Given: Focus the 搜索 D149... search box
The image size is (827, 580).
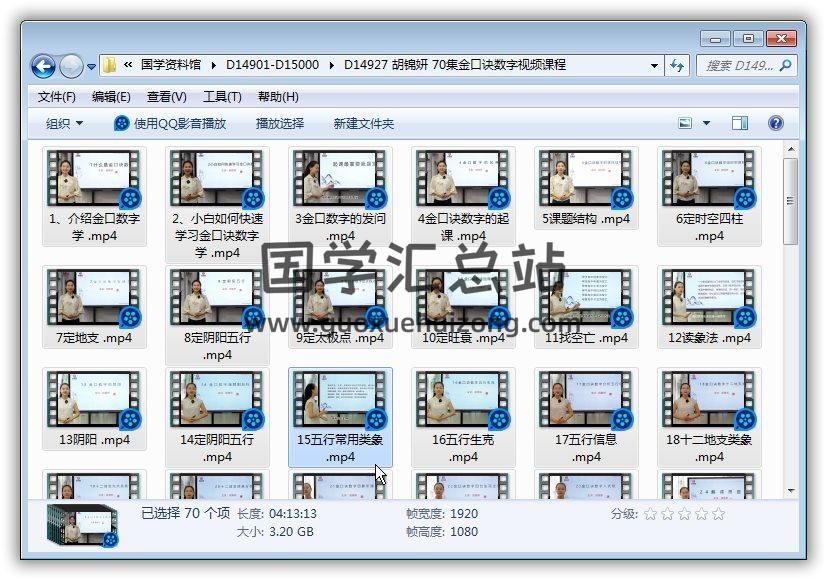Looking at the screenshot, I should point(746,66).
